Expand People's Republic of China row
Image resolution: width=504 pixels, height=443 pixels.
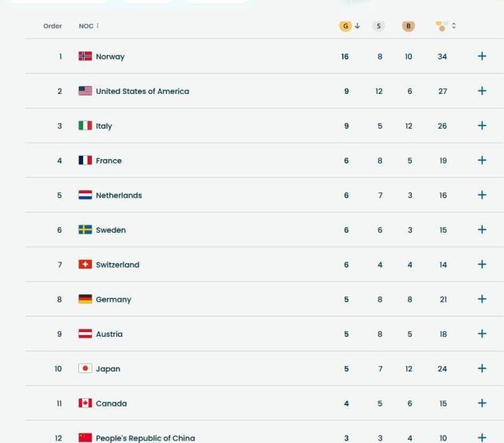pos(482,438)
